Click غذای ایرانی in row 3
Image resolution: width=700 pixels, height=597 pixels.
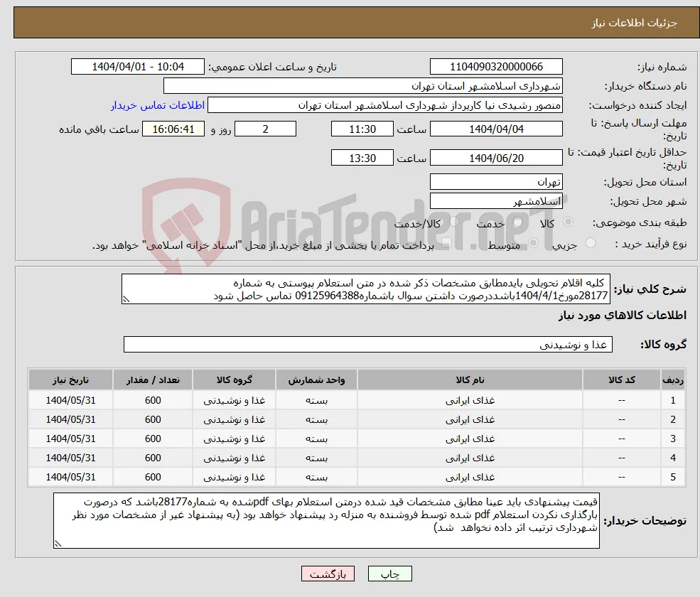pos(470,439)
